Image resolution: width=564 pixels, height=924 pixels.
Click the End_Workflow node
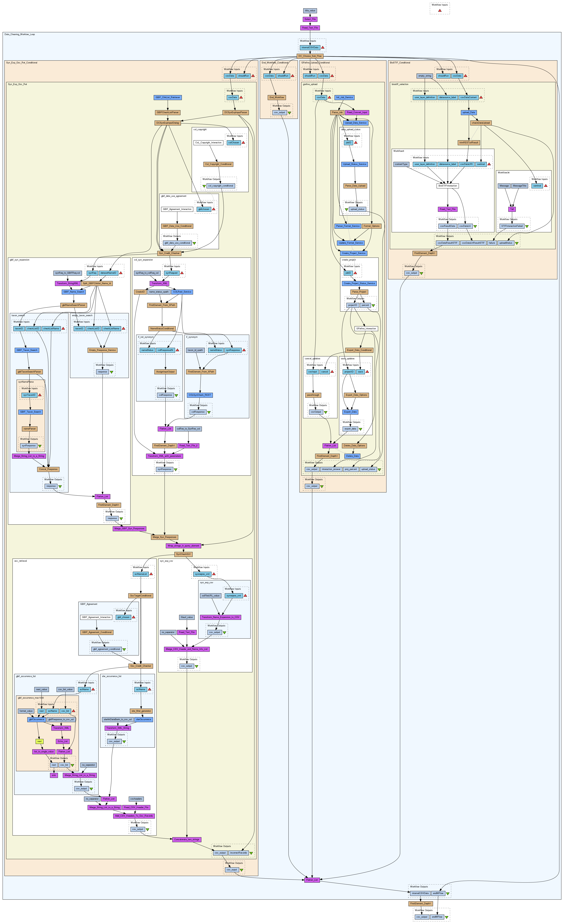pos(277,97)
